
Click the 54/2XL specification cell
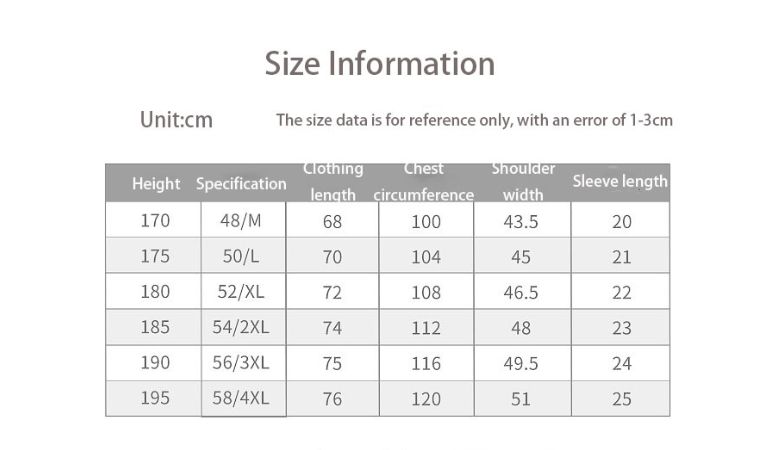click(x=244, y=327)
